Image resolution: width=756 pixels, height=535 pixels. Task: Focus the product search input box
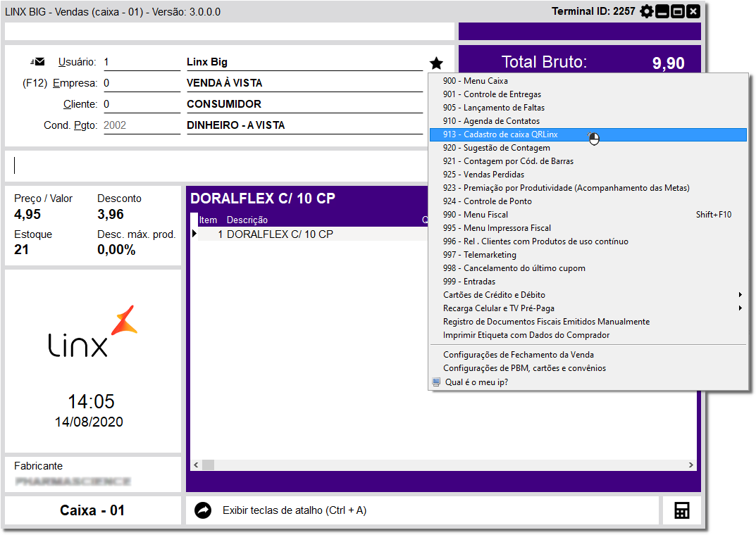(217, 165)
